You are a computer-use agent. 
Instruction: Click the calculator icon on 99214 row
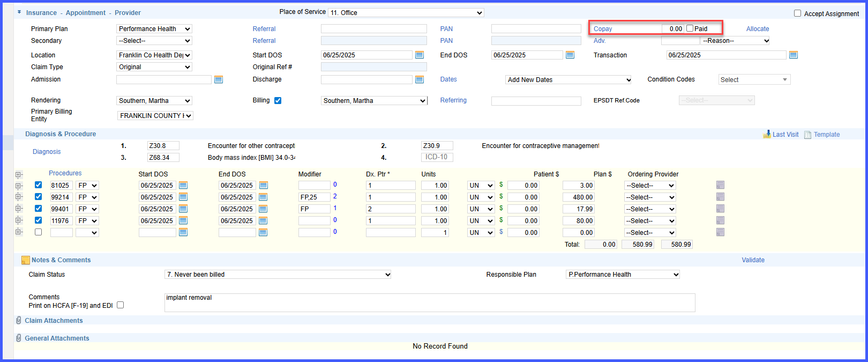720,197
